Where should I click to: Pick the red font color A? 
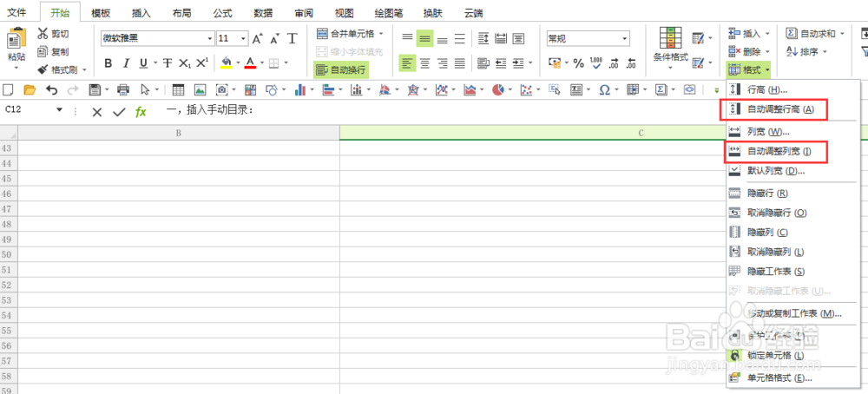pyautogui.click(x=250, y=63)
